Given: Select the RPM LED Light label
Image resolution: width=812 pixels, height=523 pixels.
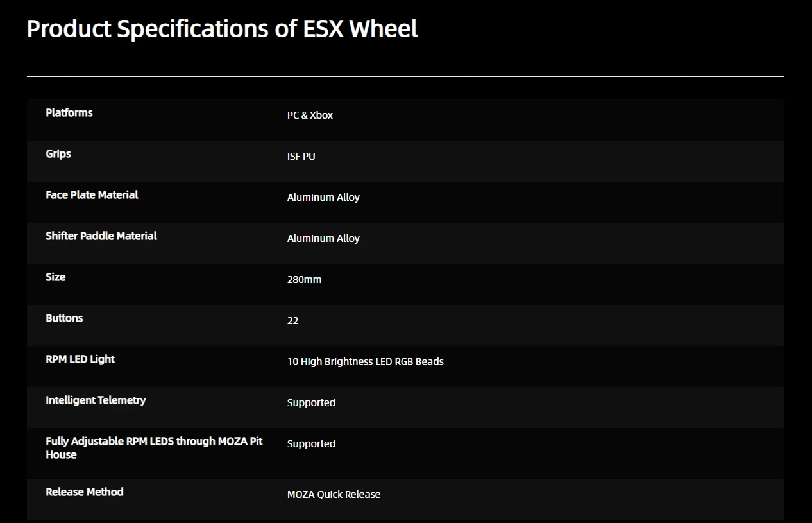Looking at the screenshot, I should (80, 359).
